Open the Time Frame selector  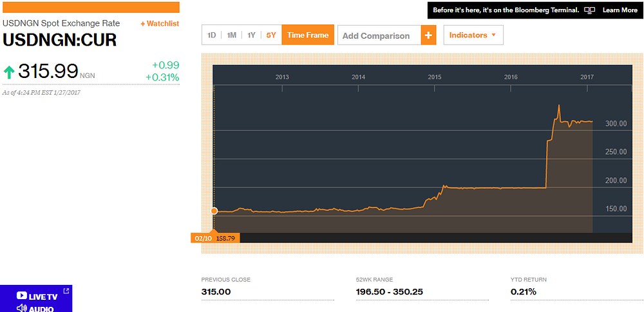[x=308, y=35]
